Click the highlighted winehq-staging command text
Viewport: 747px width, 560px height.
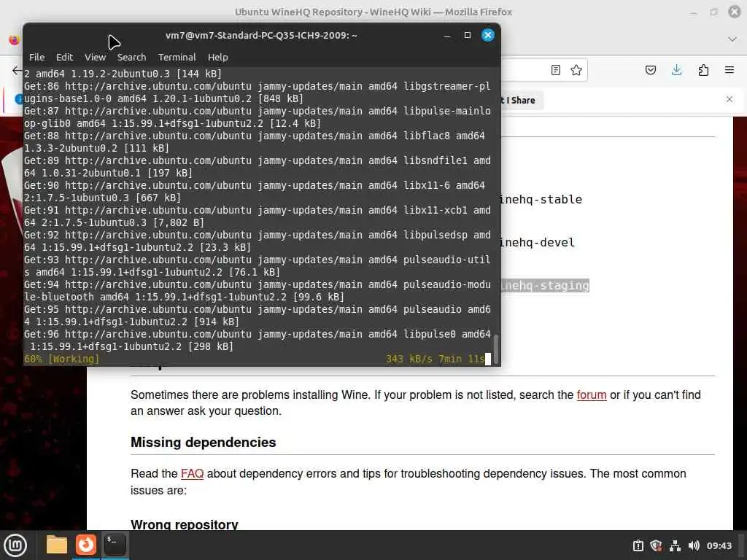(545, 285)
